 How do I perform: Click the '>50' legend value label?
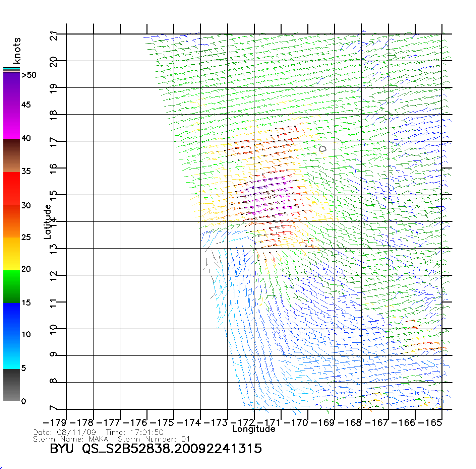point(29,75)
